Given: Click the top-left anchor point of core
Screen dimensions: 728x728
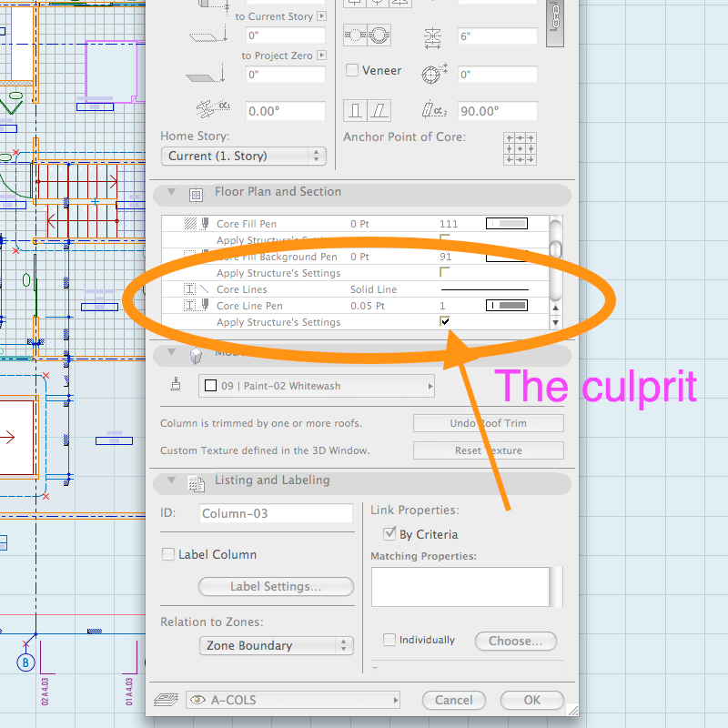Looking at the screenshot, I should (510, 138).
